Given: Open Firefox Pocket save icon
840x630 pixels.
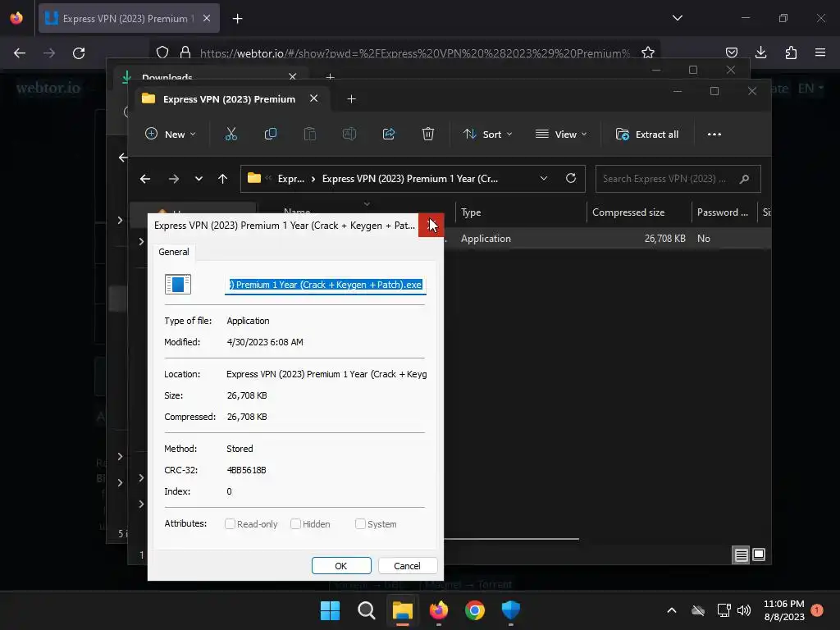Looking at the screenshot, I should pyautogui.click(x=731, y=52).
